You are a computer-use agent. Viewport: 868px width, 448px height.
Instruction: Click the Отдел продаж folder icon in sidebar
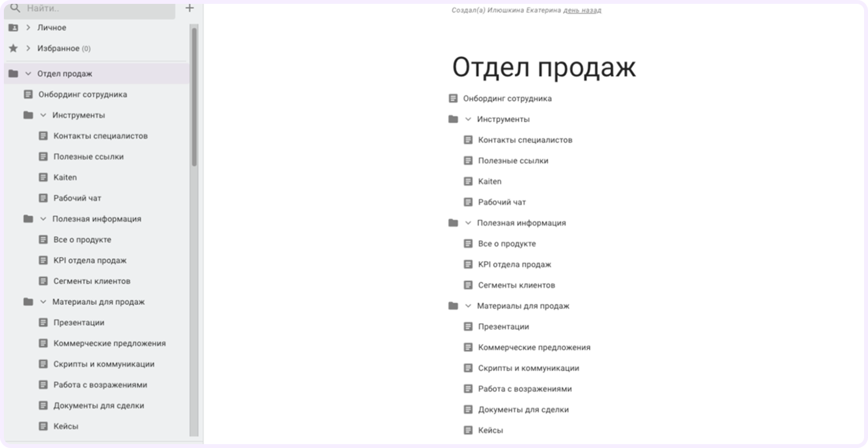[13, 74]
